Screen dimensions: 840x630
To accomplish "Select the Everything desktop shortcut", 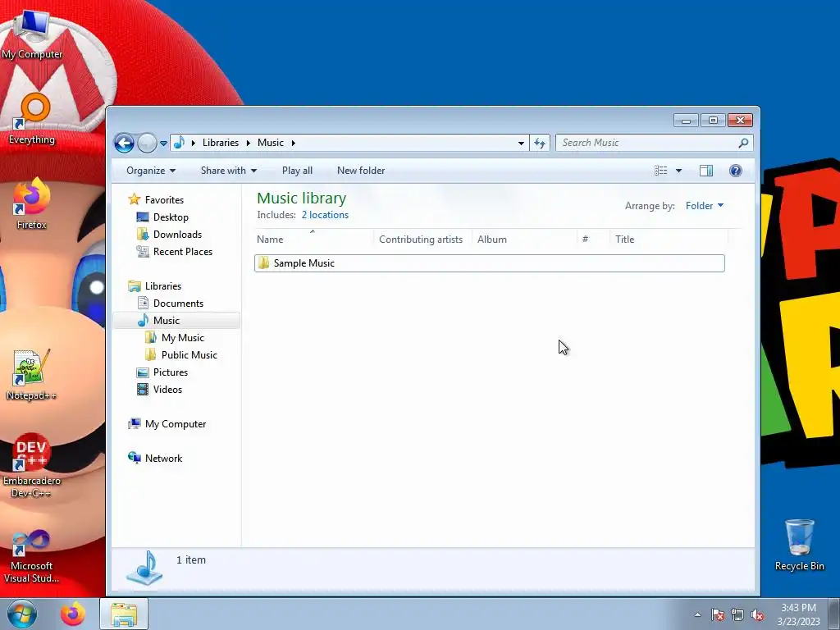I will [32, 119].
